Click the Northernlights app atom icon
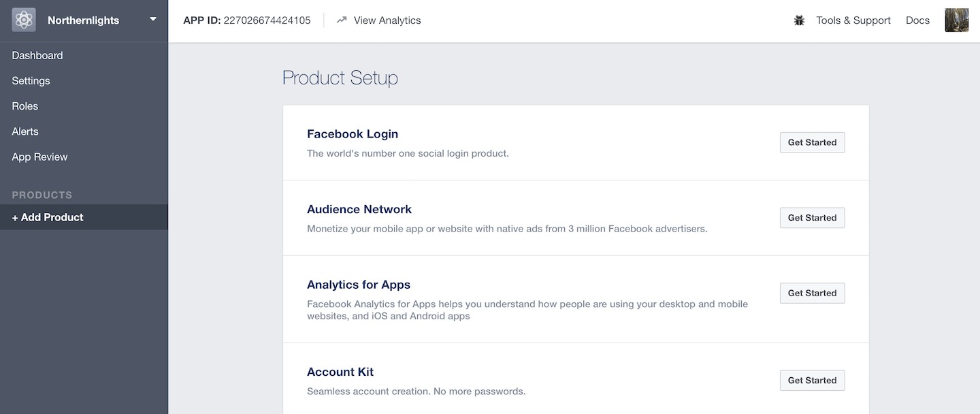The image size is (980, 414). (24, 20)
